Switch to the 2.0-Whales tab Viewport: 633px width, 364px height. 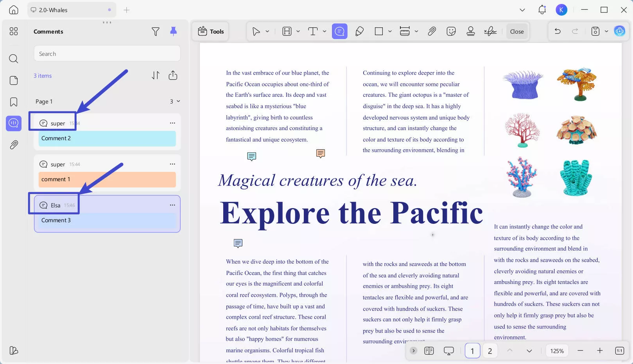click(x=53, y=10)
